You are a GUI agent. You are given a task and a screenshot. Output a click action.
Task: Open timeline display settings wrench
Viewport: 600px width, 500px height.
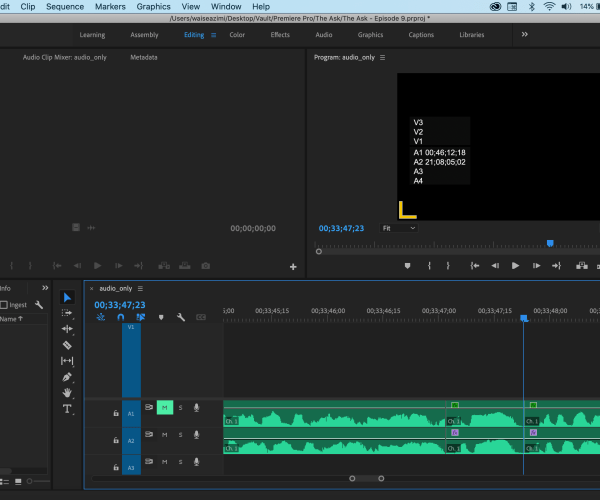pyautogui.click(x=181, y=317)
